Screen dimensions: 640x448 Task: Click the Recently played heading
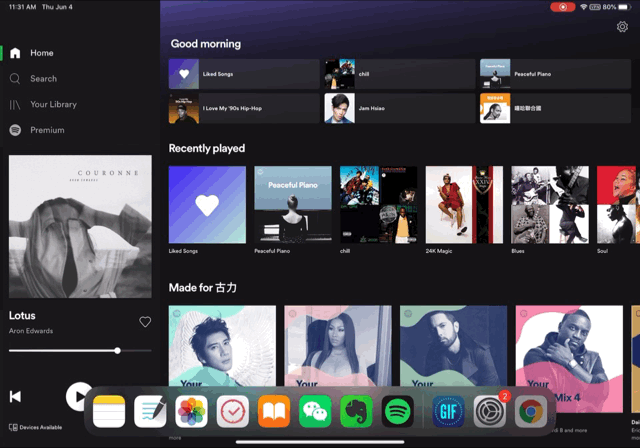coord(207,148)
